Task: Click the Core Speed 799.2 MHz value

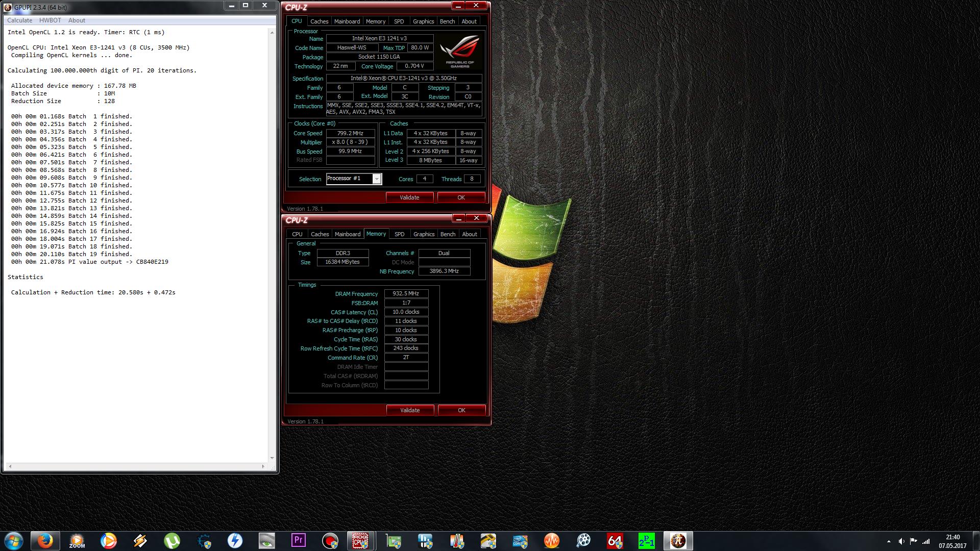Action: [x=350, y=133]
